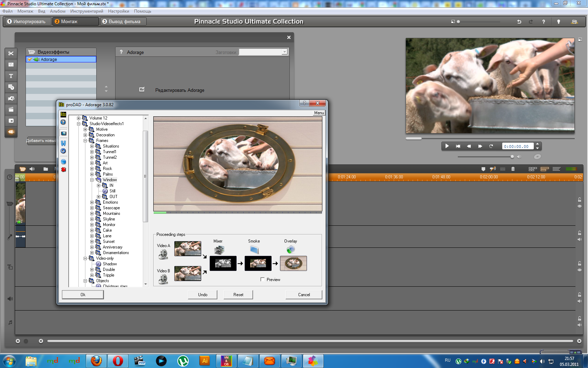Image resolution: width=588 pixels, height=368 pixels.
Task: Click the Reset button in Adorage
Action: [x=238, y=294]
